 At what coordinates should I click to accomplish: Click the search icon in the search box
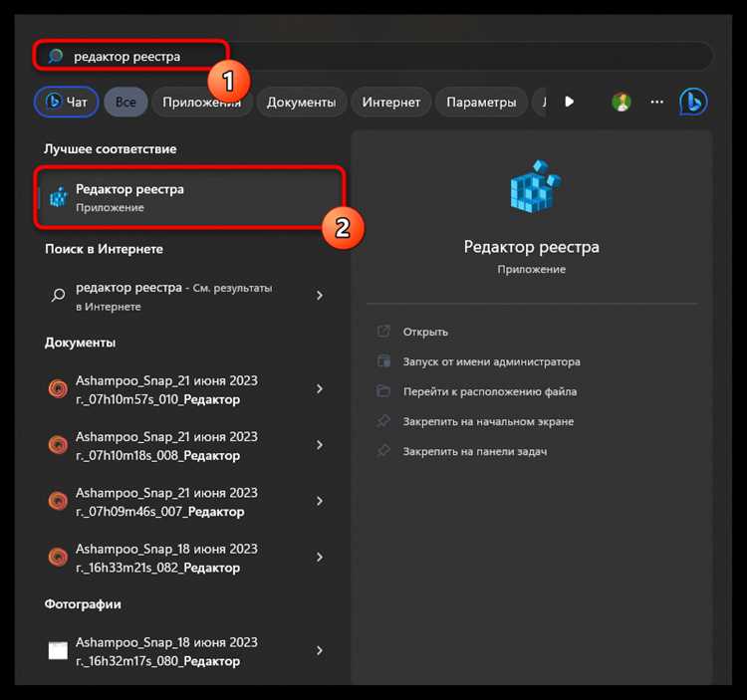[56, 56]
